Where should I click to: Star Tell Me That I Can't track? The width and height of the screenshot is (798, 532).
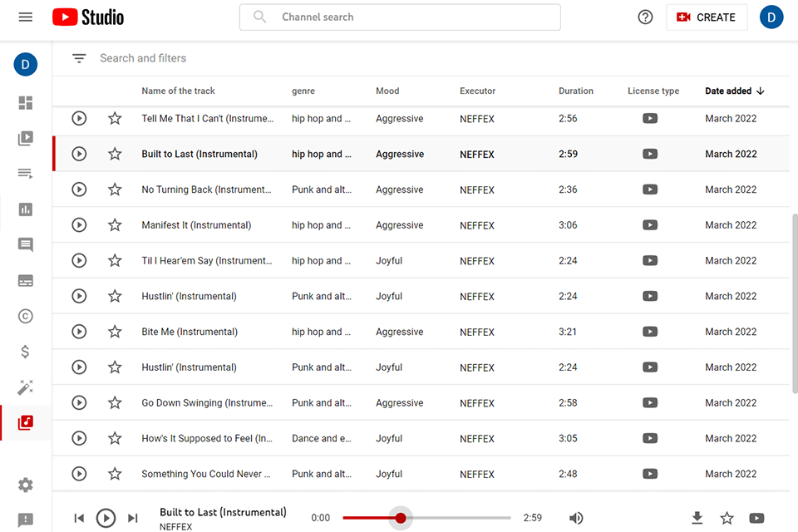coord(115,119)
